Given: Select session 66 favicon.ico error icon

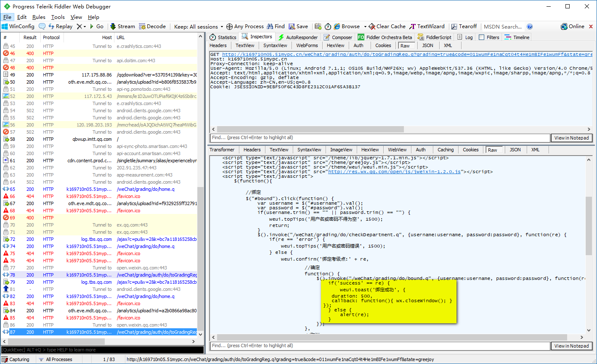Looking at the screenshot, I should pyautogui.click(x=6, y=196).
